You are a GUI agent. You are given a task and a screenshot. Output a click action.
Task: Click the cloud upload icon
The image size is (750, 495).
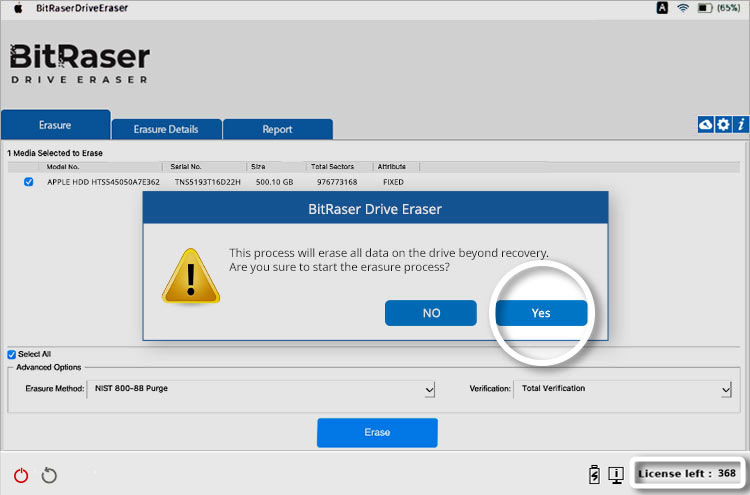(706, 125)
